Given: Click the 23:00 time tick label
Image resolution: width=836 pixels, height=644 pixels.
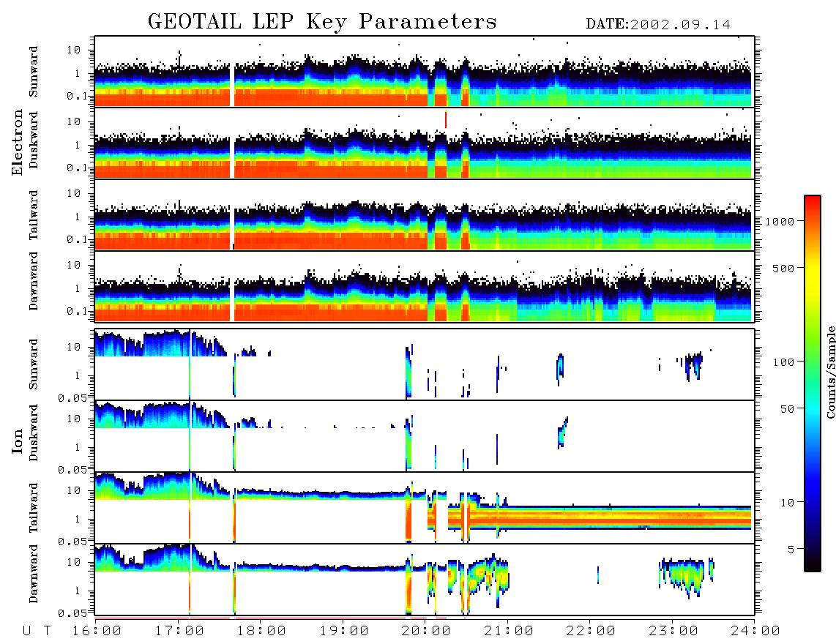Looking at the screenshot, I should coord(673,632).
